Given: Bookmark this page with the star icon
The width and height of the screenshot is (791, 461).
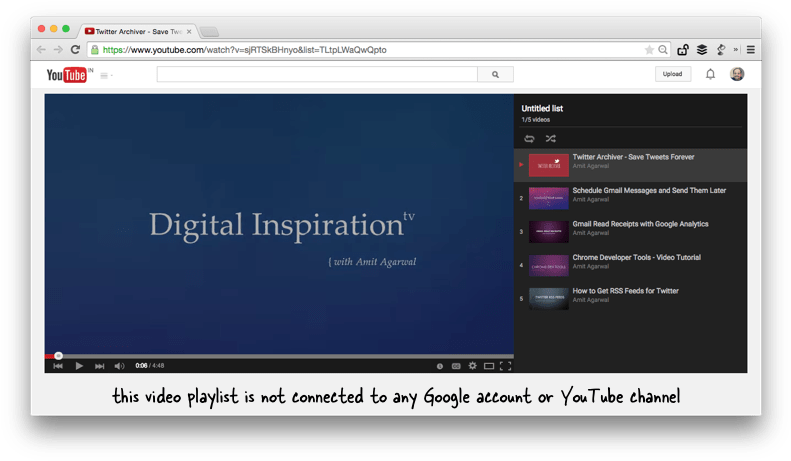Looking at the screenshot, I should (649, 49).
